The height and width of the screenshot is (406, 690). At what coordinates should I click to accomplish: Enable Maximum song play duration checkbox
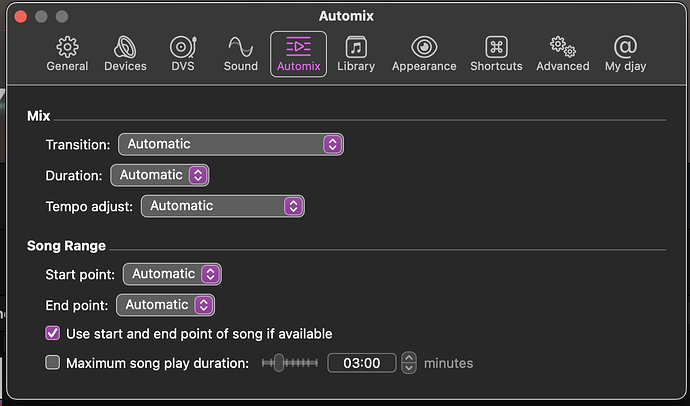(52, 363)
